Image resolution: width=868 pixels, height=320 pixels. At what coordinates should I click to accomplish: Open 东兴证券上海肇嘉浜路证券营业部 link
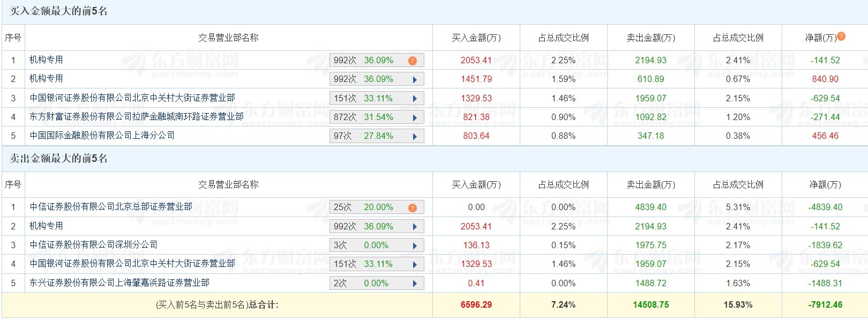[119, 282]
